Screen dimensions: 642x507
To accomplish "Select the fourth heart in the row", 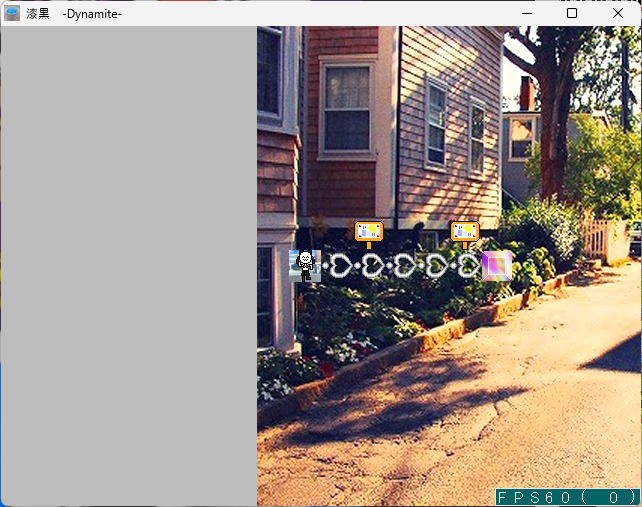I will click(436, 265).
